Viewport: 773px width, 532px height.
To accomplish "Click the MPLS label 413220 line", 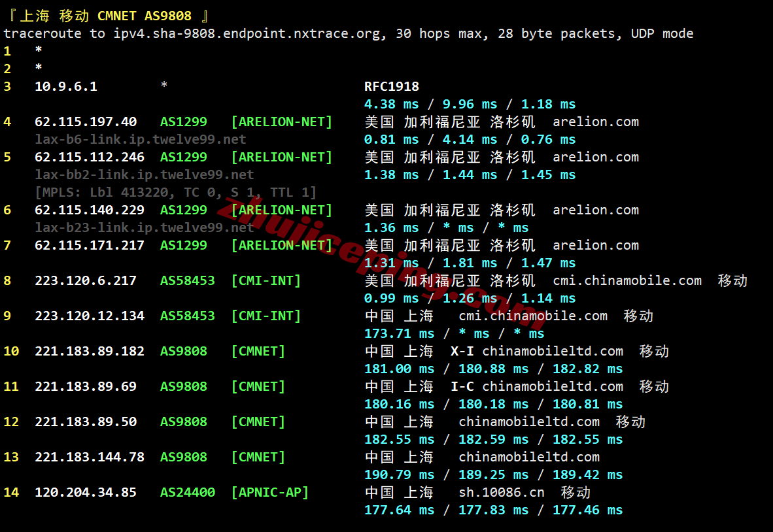I will coord(175,192).
